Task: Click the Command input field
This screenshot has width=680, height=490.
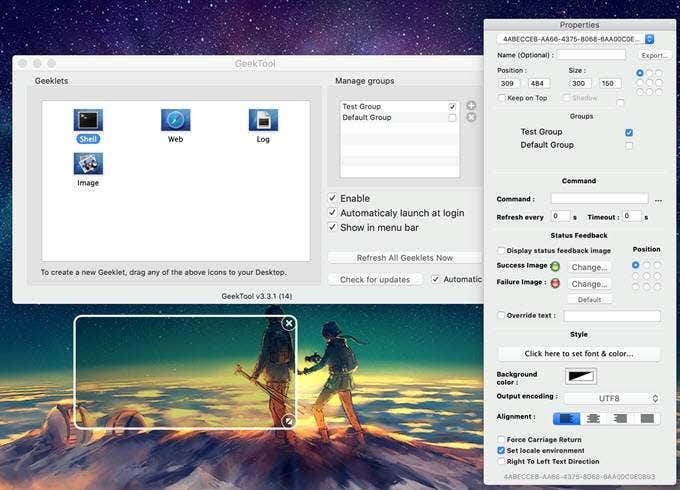Action: pyautogui.click(x=599, y=199)
